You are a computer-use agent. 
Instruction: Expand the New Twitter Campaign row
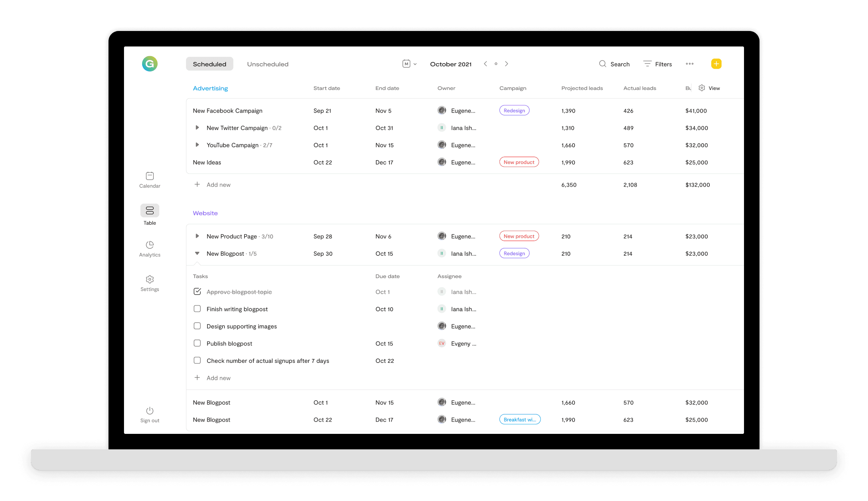tap(197, 128)
